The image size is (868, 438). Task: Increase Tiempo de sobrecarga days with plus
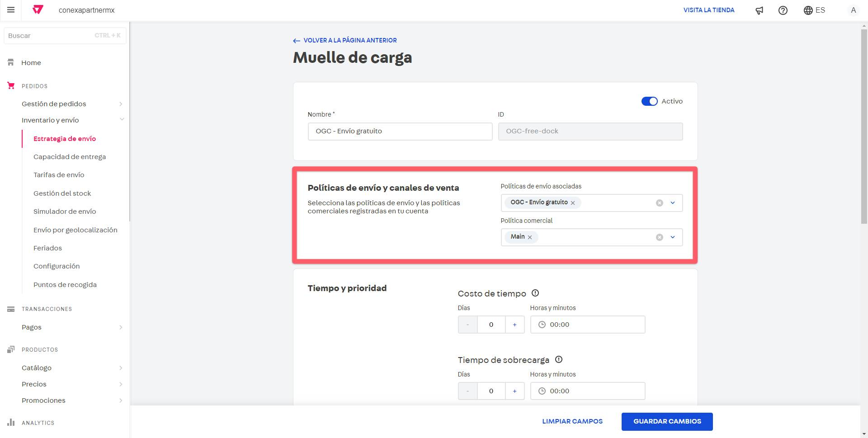(x=514, y=391)
